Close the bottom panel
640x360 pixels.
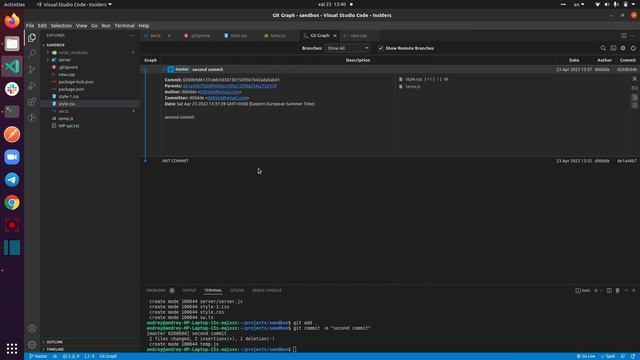point(634,291)
